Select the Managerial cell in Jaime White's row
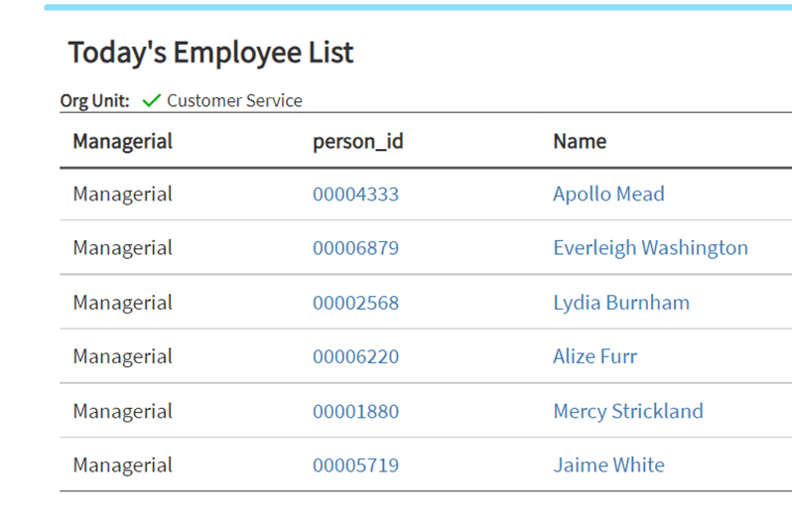The image size is (792, 532). tap(122, 465)
